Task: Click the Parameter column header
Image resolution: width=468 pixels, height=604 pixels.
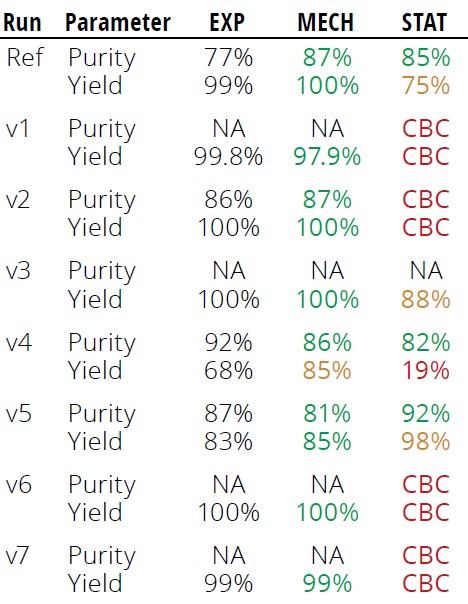Action: pos(118,22)
